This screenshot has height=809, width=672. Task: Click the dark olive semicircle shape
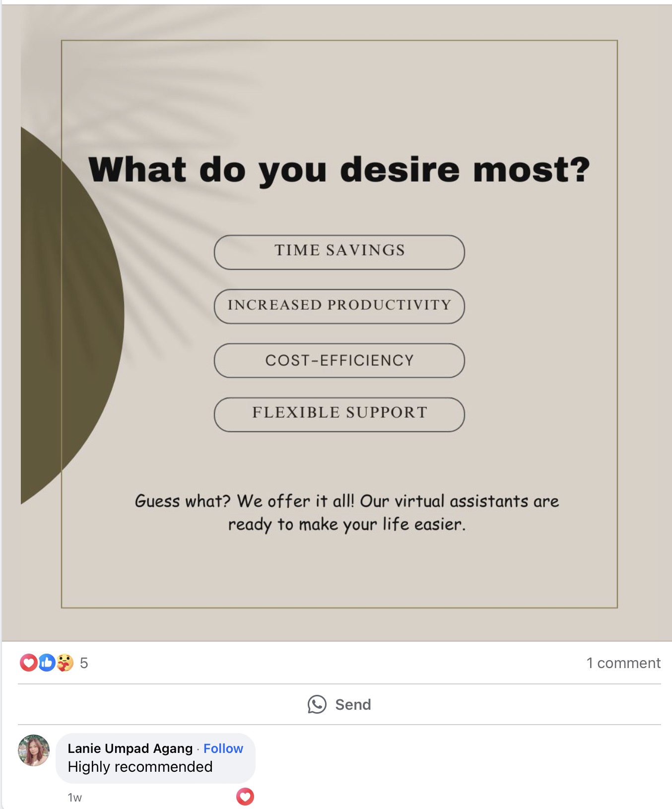click(69, 318)
